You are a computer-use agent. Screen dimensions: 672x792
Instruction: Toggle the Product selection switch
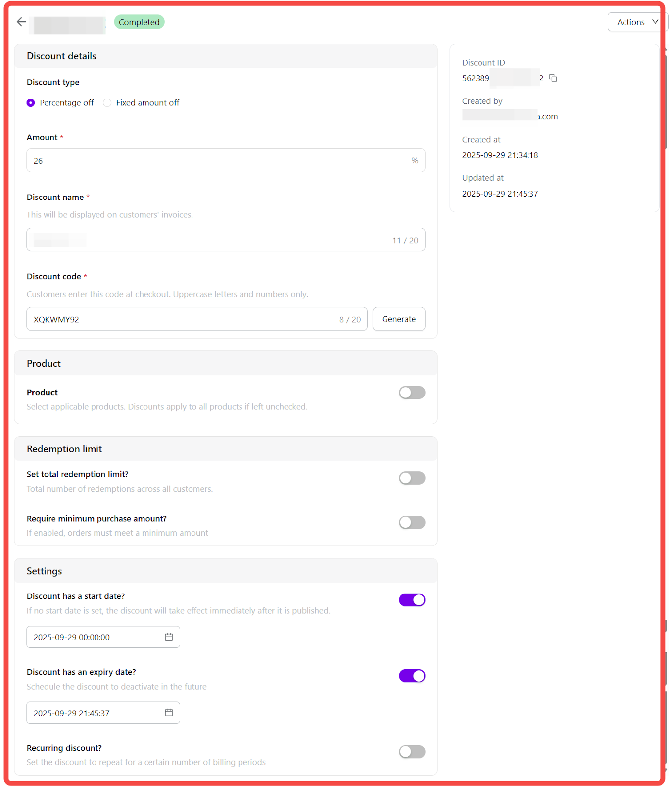click(x=412, y=393)
